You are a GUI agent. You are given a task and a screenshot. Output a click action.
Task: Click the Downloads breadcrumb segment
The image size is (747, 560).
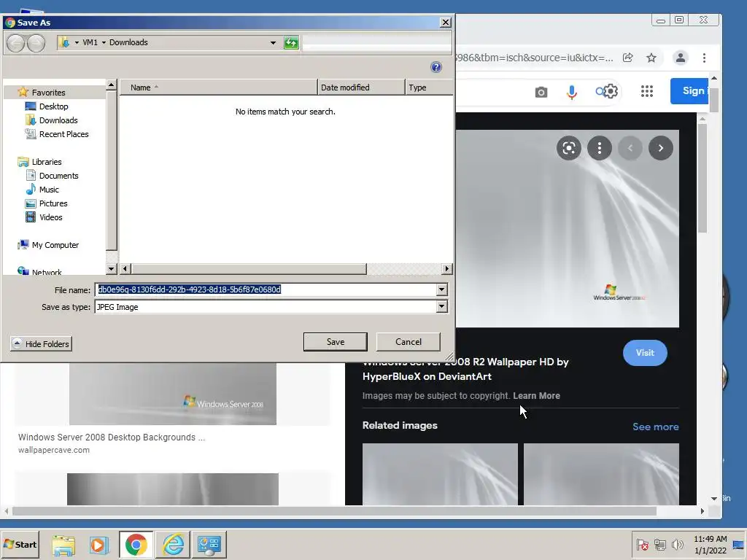click(x=128, y=42)
